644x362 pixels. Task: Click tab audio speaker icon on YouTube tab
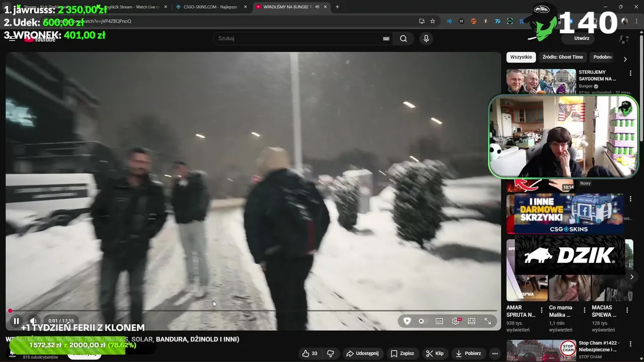(317, 7)
